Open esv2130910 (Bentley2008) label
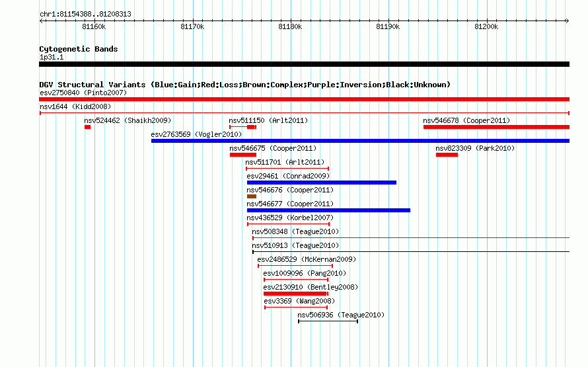The width and height of the screenshot is (588, 367). pyautogui.click(x=311, y=287)
